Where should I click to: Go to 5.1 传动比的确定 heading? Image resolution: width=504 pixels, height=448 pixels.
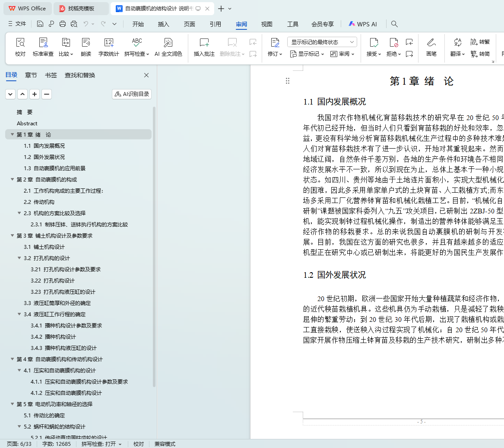pyautogui.click(x=44, y=416)
